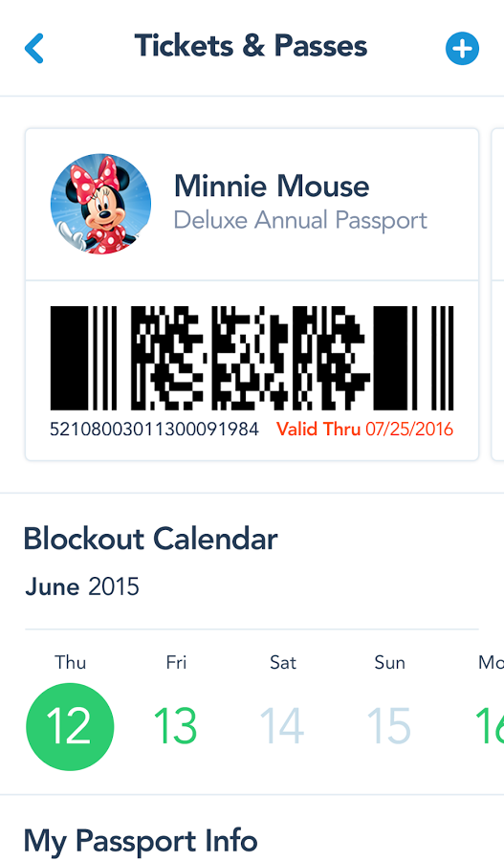504x861 pixels.
Task: Tap the Blockout Calendar heading
Action: (x=150, y=539)
